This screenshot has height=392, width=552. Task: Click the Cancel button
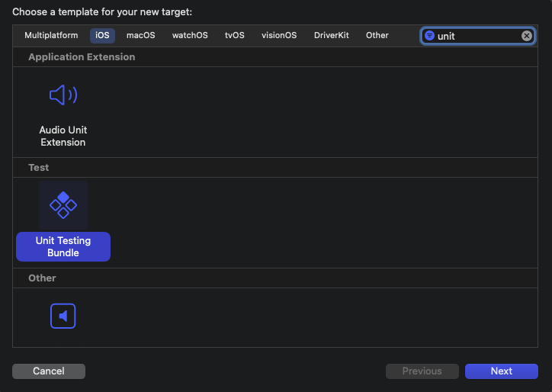pos(49,371)
